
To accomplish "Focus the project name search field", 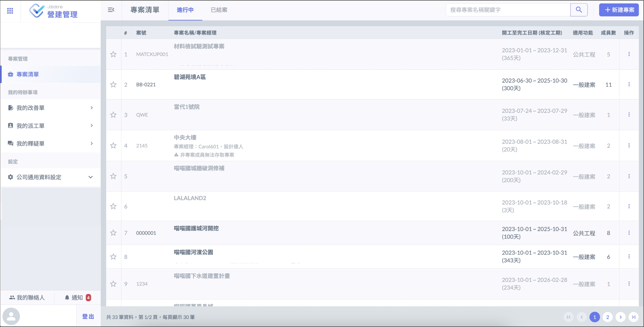I will pyautogui.click(x=508, y=10).
